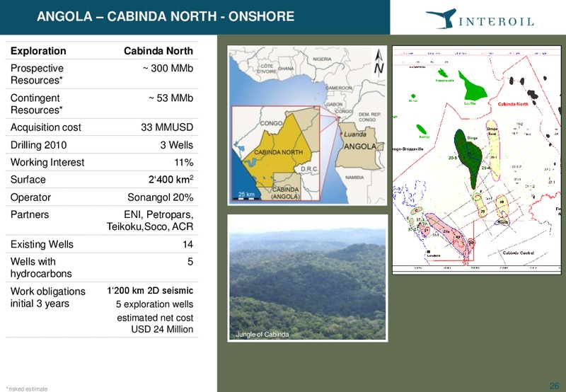The width and height of the screenshot is (566, 392).
Task: Open the Jungle of Cabinda photo
Action: (x=308, y=278)
